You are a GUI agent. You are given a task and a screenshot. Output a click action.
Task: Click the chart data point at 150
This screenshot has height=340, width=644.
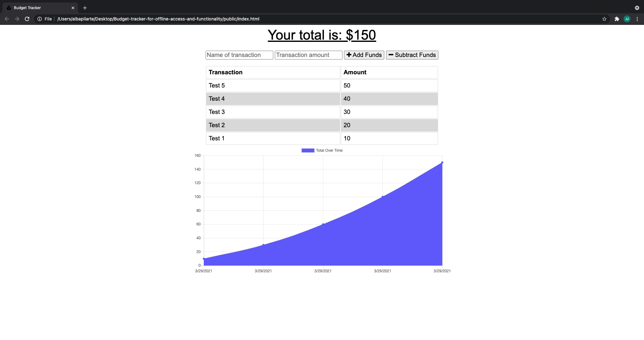(x=442, y=162)
